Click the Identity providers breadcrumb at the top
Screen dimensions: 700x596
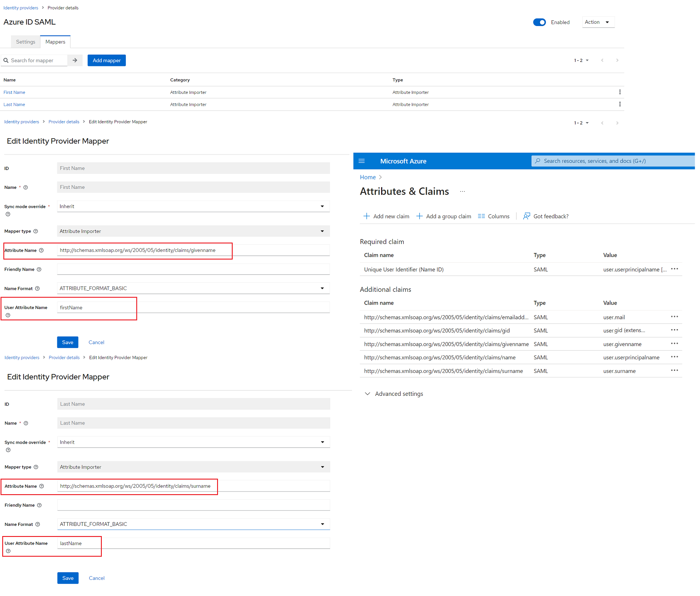click(21, 8)
